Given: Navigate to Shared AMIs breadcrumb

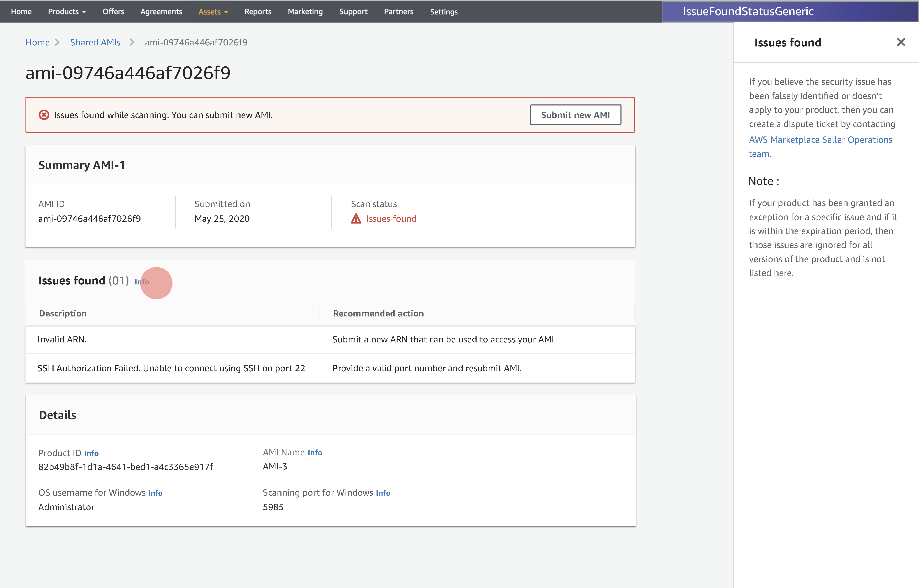Looking at the screenshot, I should (95, 43).
